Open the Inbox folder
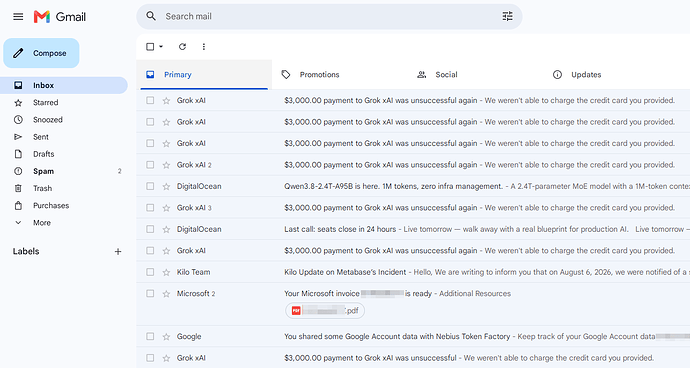 tap(64, 85)
